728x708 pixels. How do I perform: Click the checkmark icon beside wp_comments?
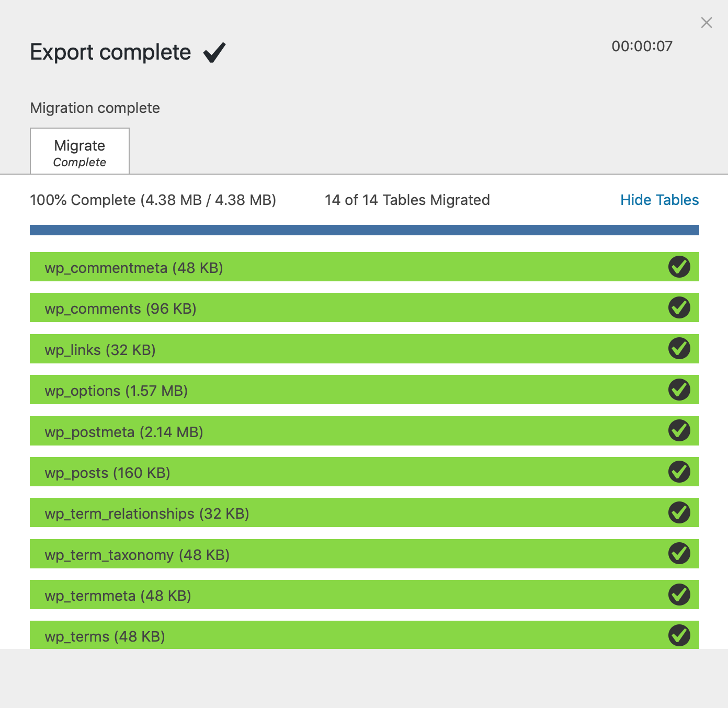click(679, 307)
